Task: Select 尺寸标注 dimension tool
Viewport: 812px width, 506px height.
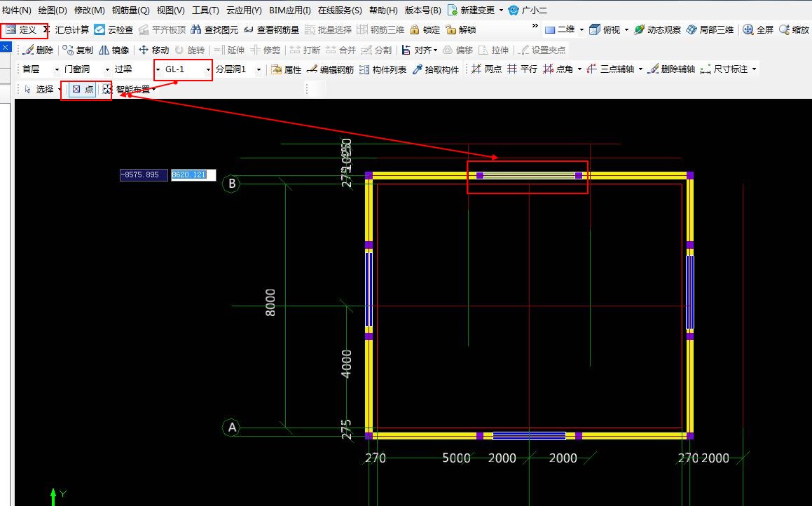Action: point(724,69)
